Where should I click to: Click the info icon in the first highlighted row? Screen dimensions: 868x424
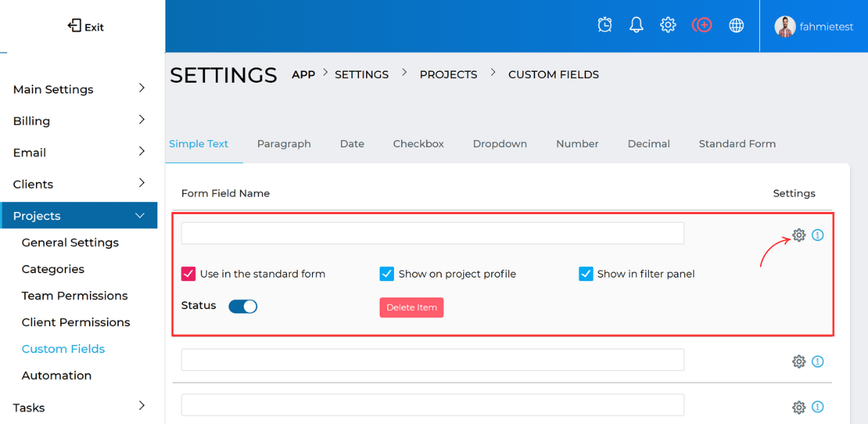point(818,235)
